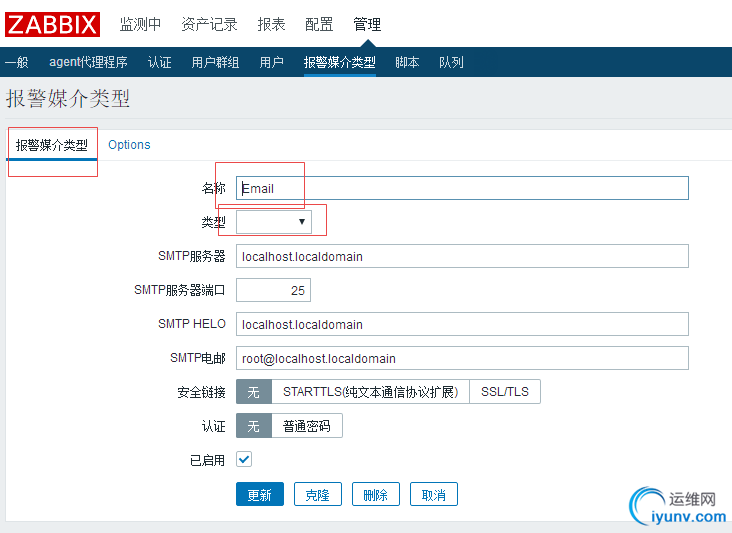
Task: Click the ZABBIX logo
Action: (52, 24)
